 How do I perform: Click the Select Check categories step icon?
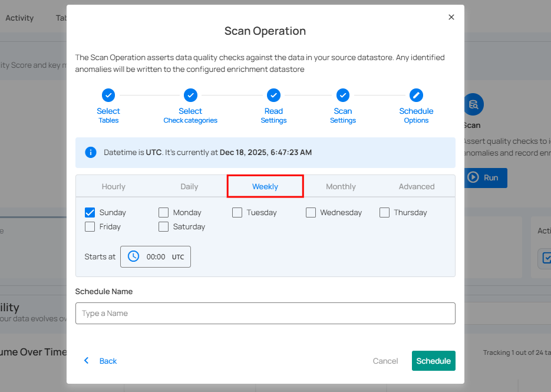190,95
